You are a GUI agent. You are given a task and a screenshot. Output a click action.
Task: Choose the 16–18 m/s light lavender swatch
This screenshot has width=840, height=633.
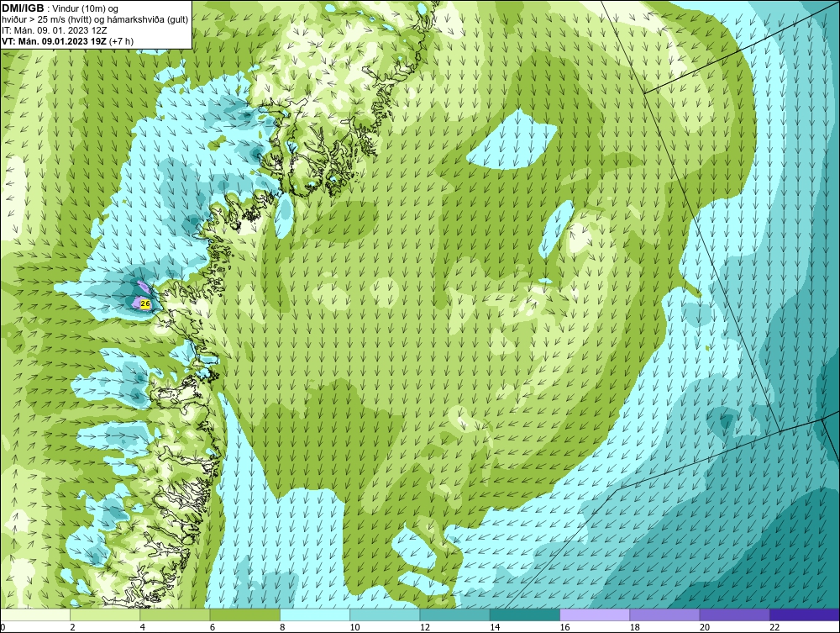coord(595,615)
